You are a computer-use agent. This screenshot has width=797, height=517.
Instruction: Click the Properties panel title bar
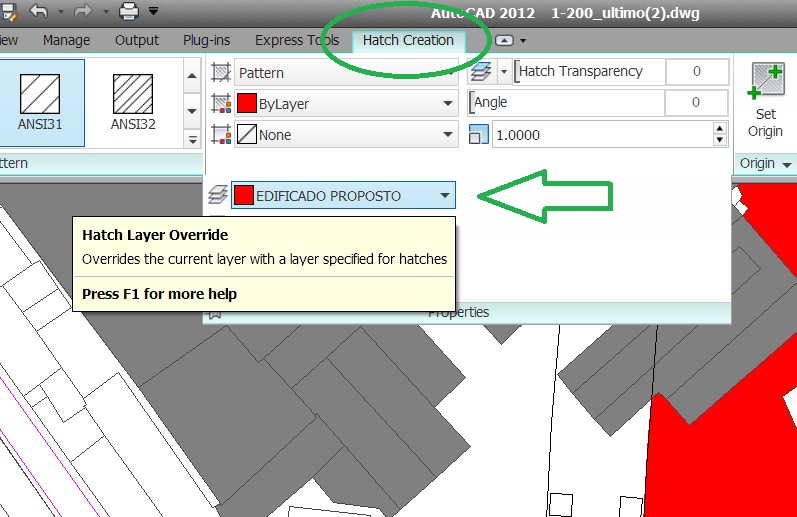(x=467, y=312)
